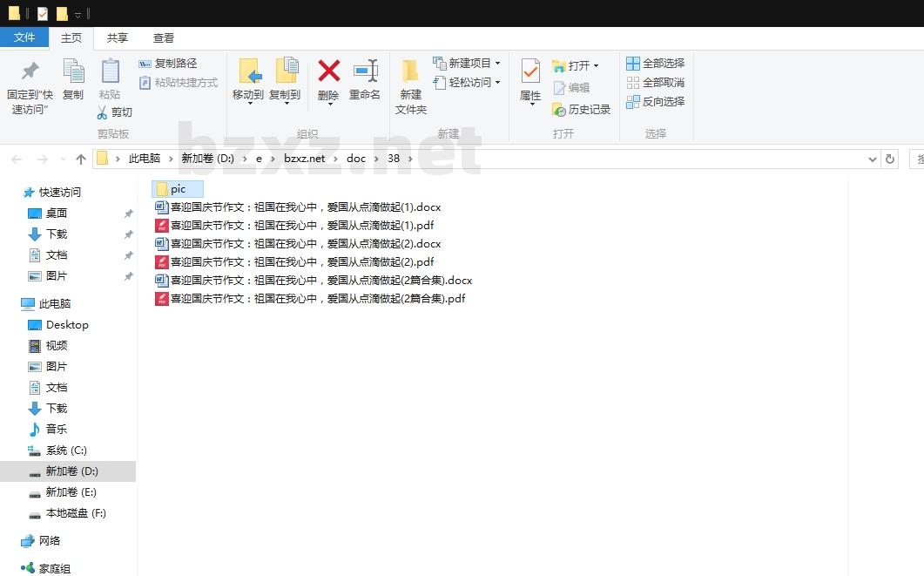
Task: Expand the address bar history dropdown
Action: [x=873, y=159]
